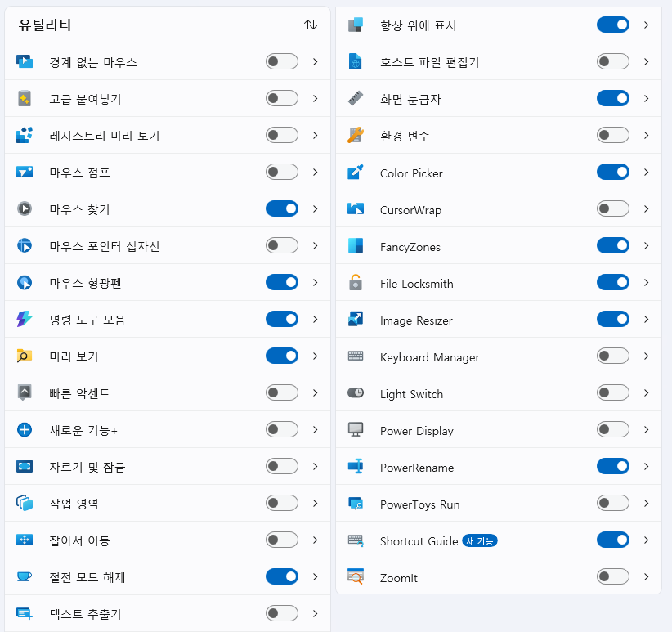This screenshot has height=632, width=672.
Task: Click the 항상 위에 표시 icon
Action: (356, 25)
